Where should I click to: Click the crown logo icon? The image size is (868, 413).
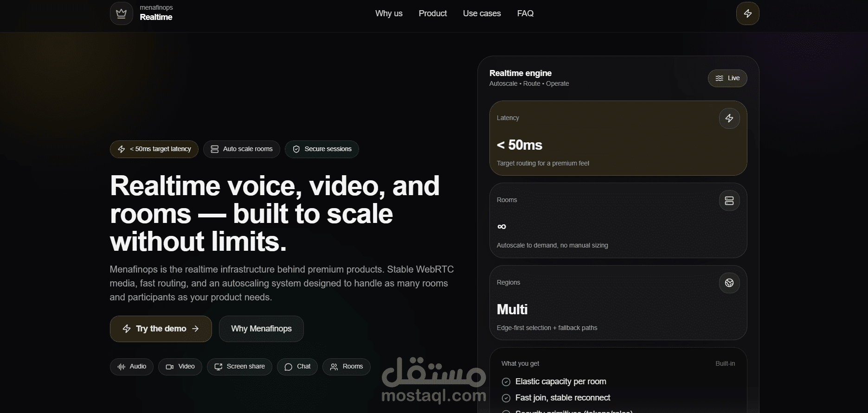121,13
